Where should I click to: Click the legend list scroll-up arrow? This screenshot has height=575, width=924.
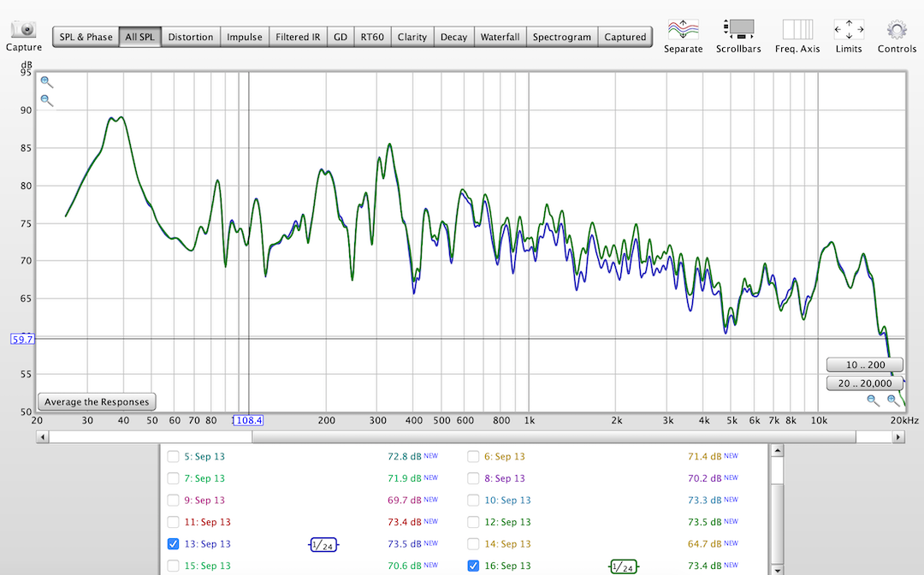click(x=777, y=451)
